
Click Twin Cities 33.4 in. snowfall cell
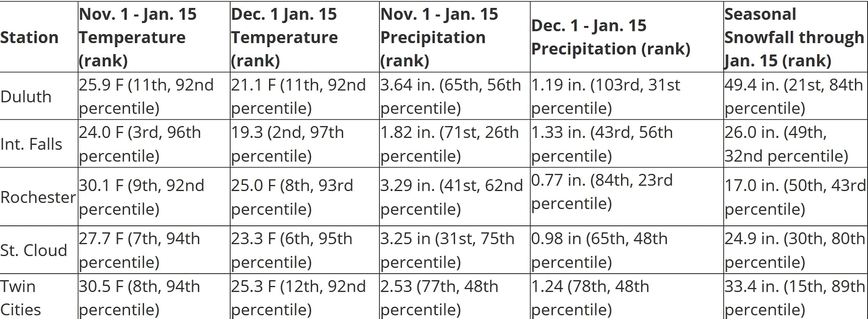794,298
